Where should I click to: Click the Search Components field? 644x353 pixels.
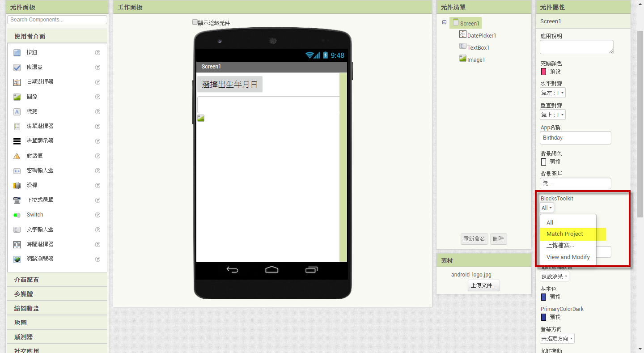(x=57, y=20)
